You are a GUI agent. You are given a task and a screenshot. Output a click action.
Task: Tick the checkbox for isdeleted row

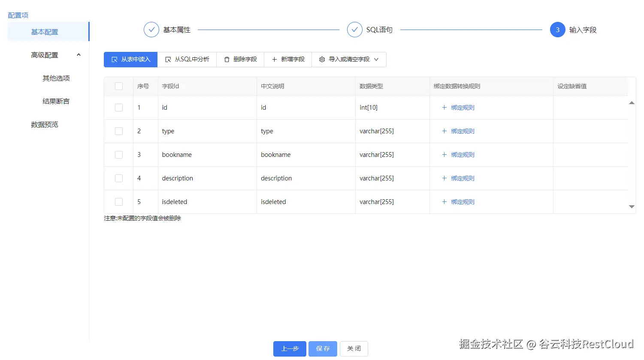119,202
